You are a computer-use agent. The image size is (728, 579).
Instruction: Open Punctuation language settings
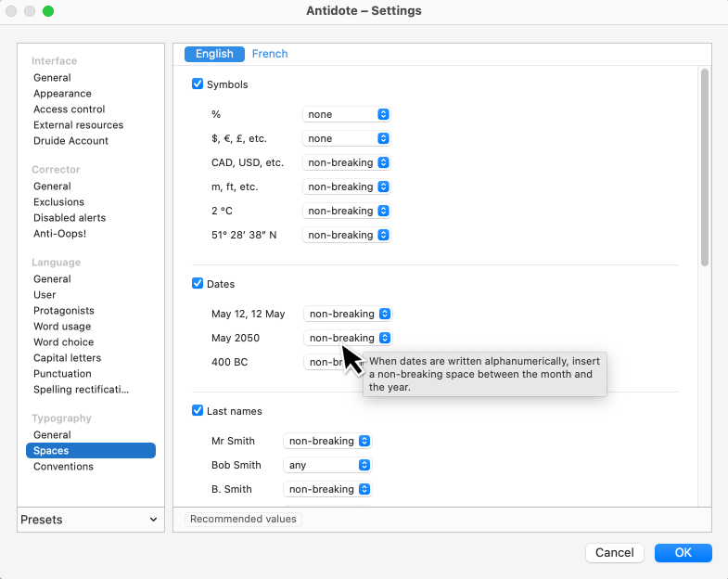62,374
